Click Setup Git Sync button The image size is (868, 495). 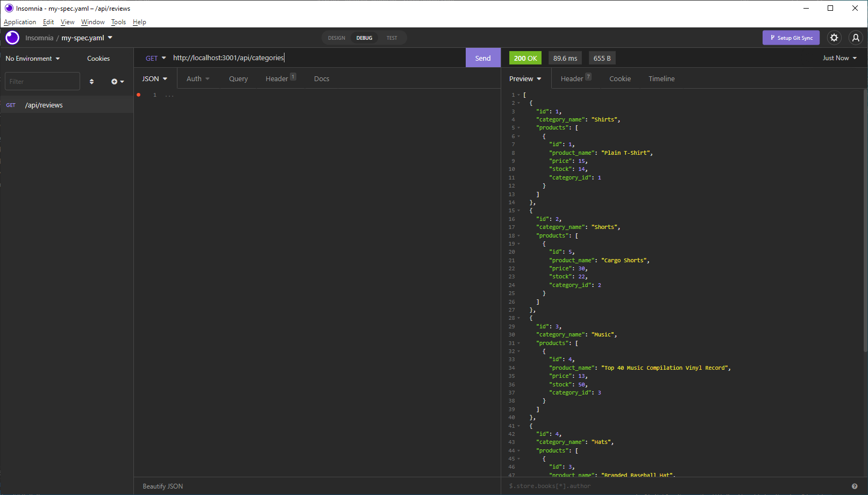[791, 38]
